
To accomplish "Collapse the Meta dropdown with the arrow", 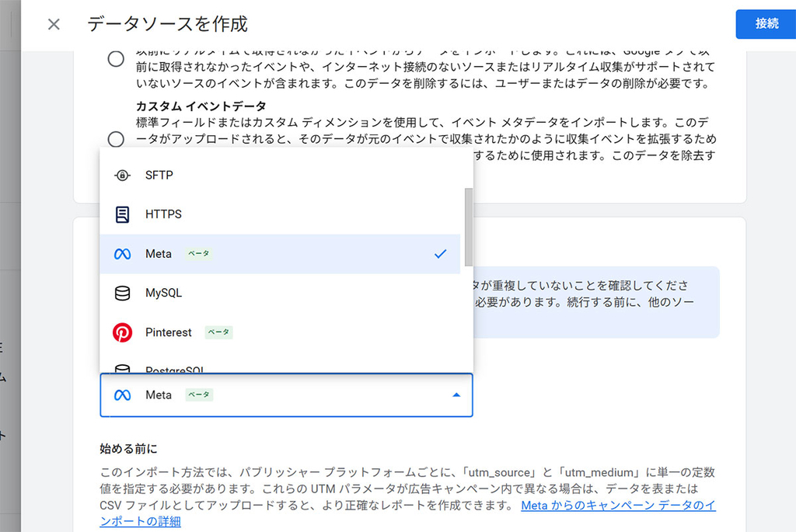I will point(456,395).
